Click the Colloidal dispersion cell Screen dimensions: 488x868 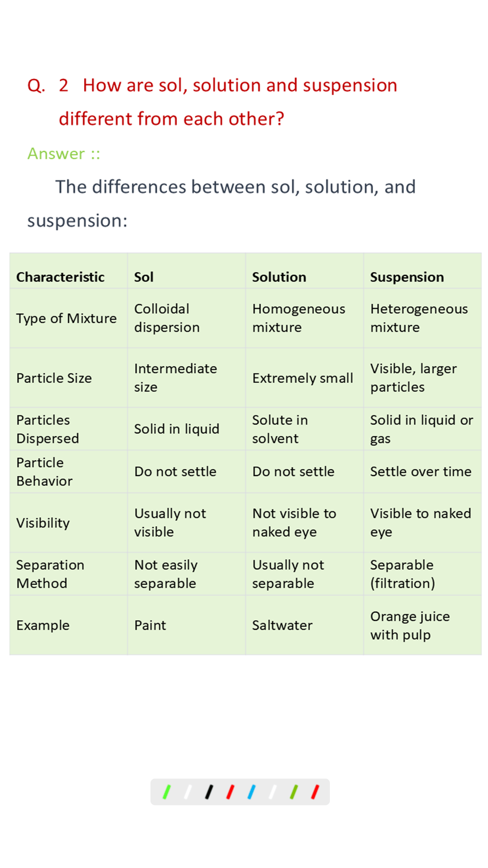tap(187, 318)
